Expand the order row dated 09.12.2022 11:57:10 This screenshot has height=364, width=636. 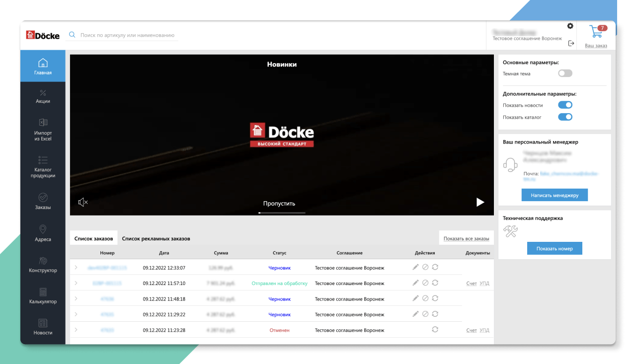coord(76,283)
